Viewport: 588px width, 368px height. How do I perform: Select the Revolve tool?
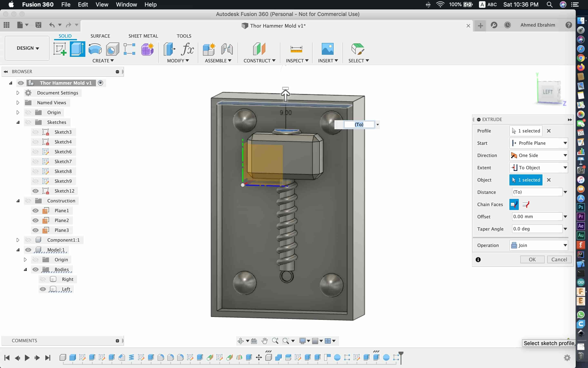pyautogui.click(x=95, y=49)
